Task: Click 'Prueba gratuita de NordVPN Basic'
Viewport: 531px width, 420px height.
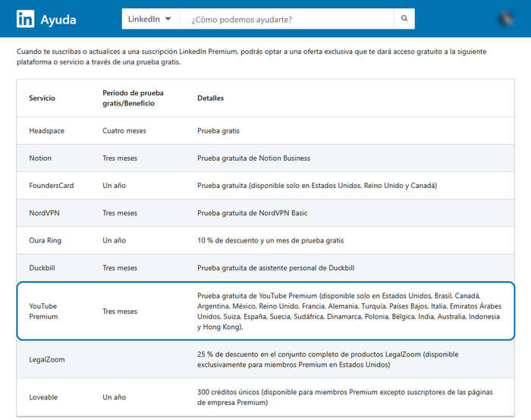Action: coord(253,213)
